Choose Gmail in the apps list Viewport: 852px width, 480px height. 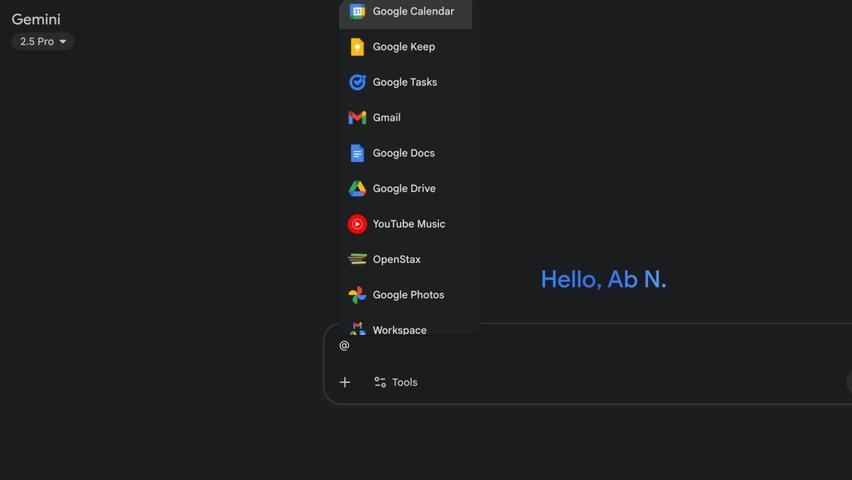tap(387, 118)
